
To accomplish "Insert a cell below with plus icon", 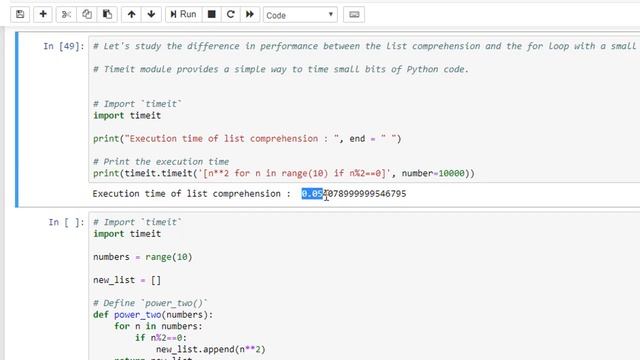I will pos(43,15).
